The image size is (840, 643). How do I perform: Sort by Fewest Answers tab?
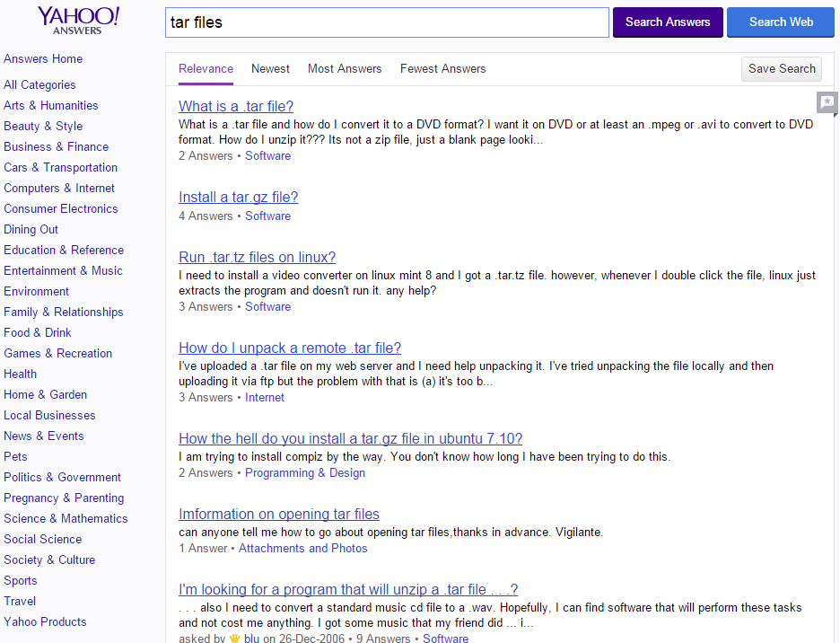click(x=442, y=69)
